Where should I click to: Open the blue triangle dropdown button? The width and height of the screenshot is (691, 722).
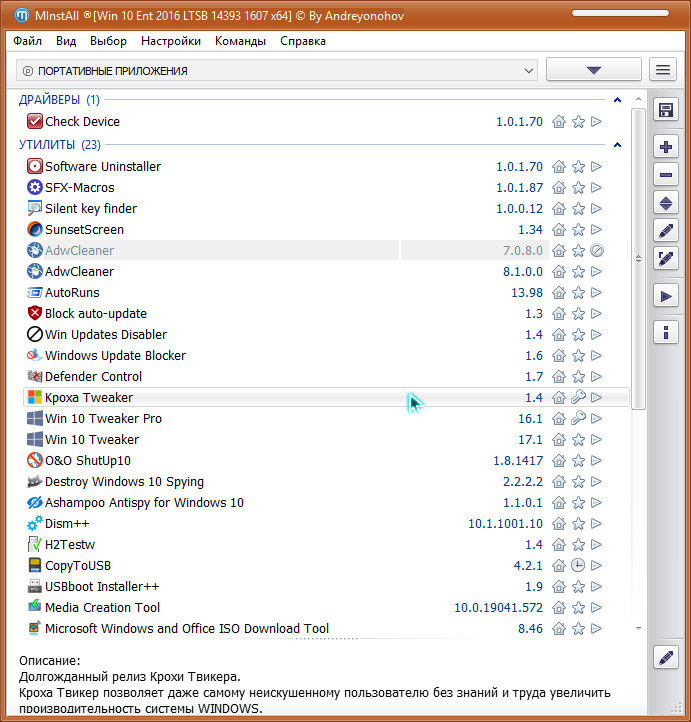click(x=594, y=70)
